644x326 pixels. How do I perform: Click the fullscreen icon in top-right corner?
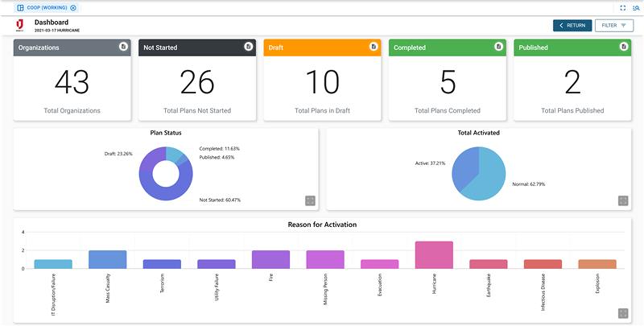pyautogui.click(x=623, y=8)
